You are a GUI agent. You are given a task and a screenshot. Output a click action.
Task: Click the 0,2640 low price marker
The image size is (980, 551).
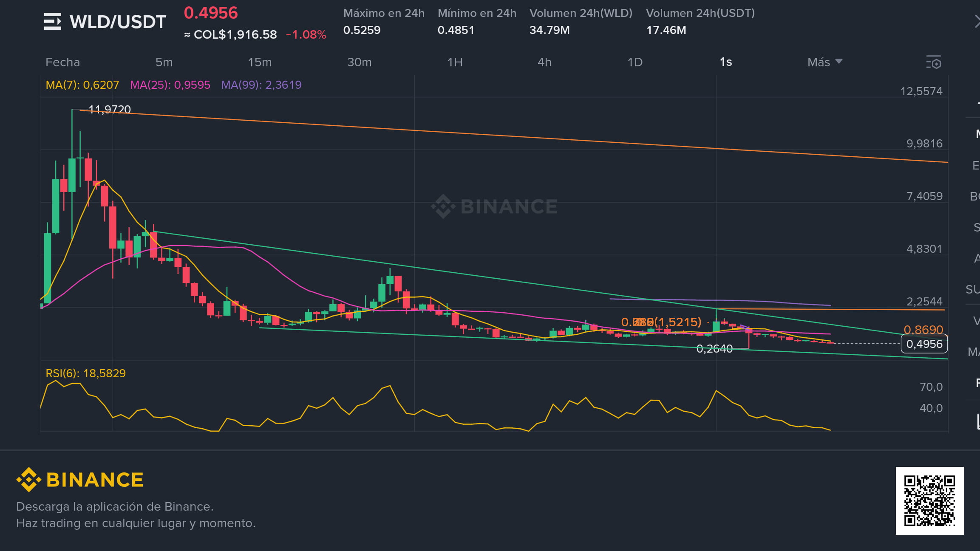click(714, 348)
